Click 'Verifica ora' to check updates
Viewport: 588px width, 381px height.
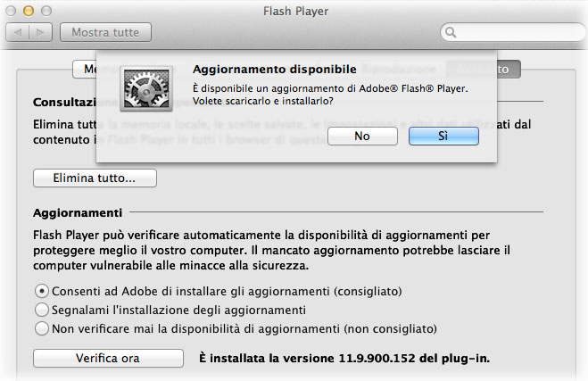point(110,359)
